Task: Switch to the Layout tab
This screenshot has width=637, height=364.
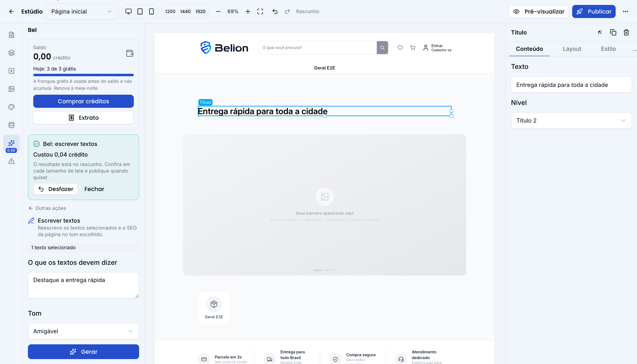Action: click(x=572, y=49)
